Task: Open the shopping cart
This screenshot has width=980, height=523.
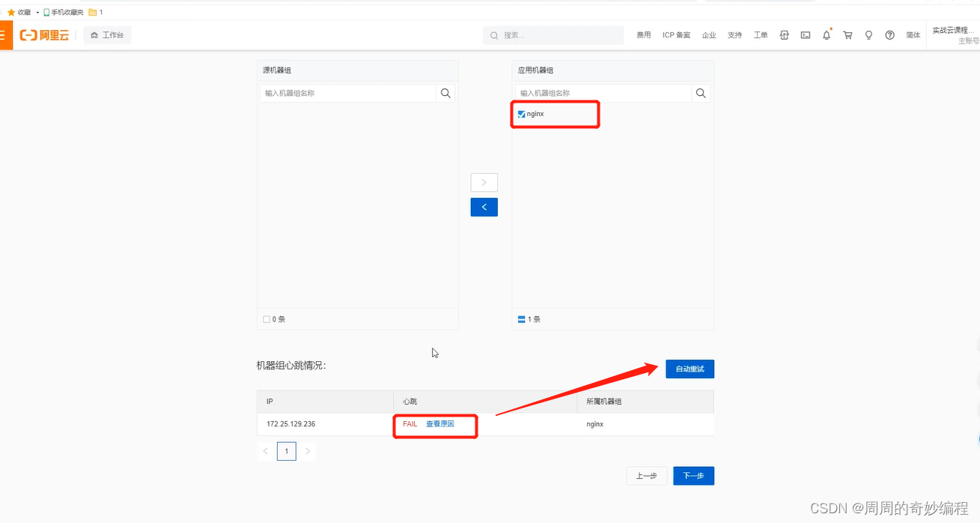Action: tap(847, 34)
